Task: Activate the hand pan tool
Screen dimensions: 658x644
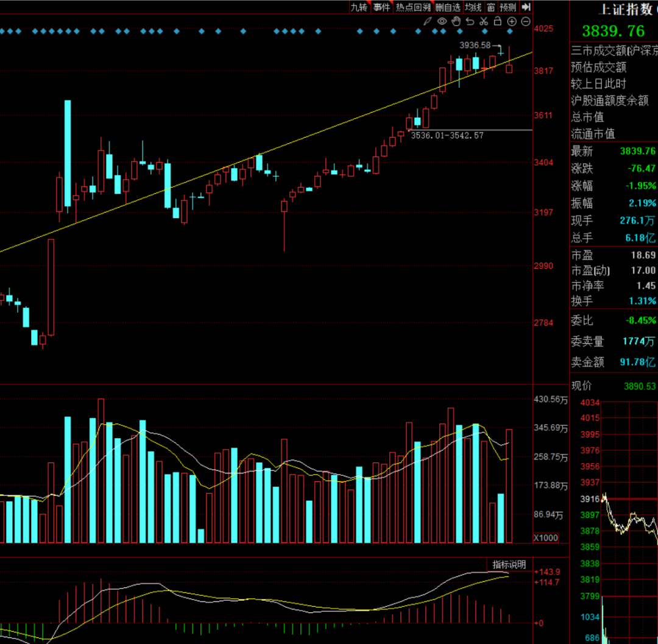Action: pos(456,21)
